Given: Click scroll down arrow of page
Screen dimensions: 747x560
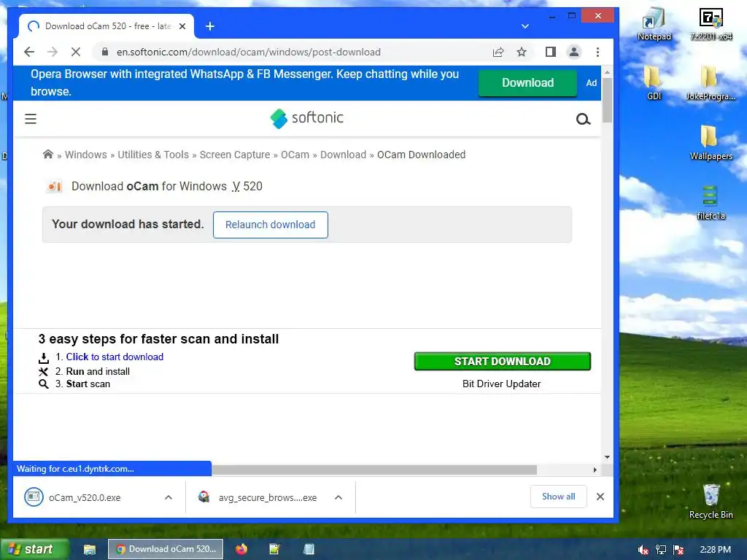Looking at the screenshot, I should [x=607, y=457].
